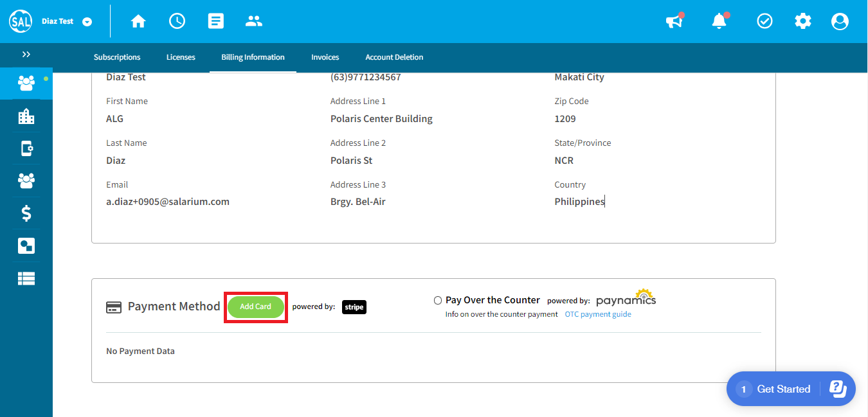This screenshot has height=417, width=868.
Task: Open the people icon in top bar
Action: coord(254,21)
